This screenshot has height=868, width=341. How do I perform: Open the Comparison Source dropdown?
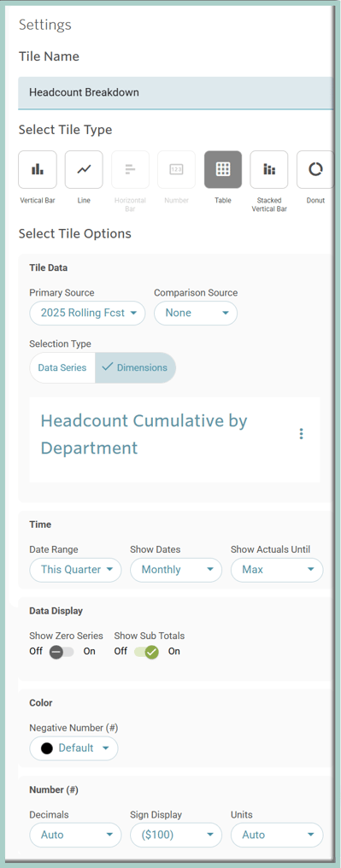coord(196,313)
